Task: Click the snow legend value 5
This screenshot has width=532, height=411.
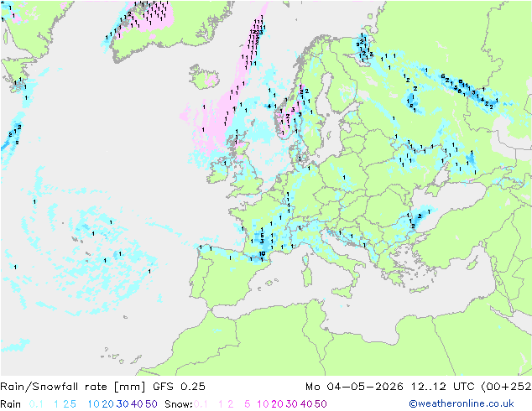Action: (248, 404)
